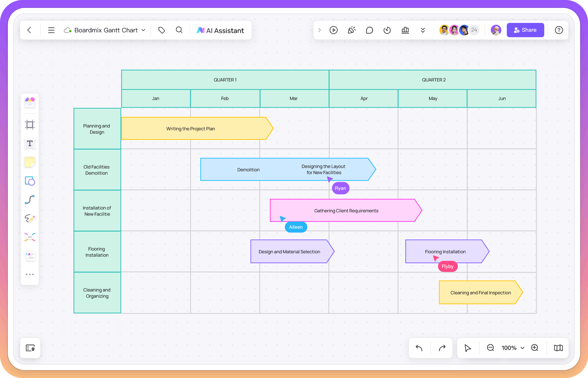Screen dimensions: 588x378
Task: Open the Mind Map tool
Action: point(29,237)
